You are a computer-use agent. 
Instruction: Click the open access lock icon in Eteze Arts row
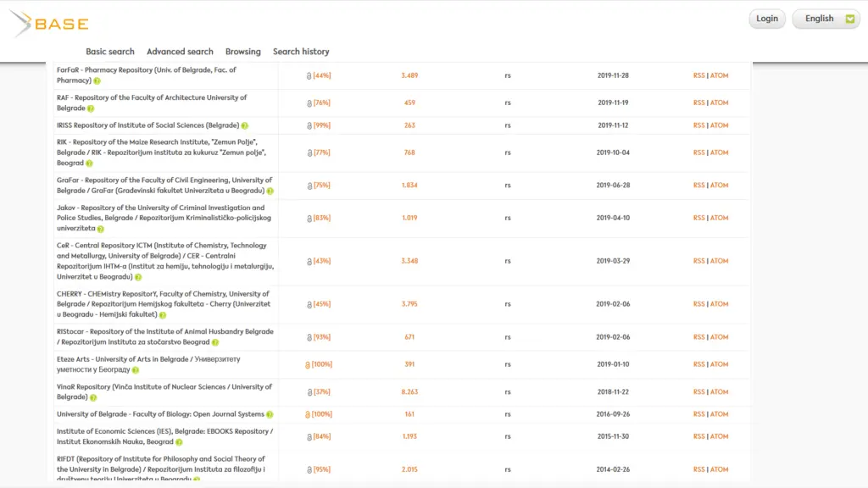click(x=308, y=364)
